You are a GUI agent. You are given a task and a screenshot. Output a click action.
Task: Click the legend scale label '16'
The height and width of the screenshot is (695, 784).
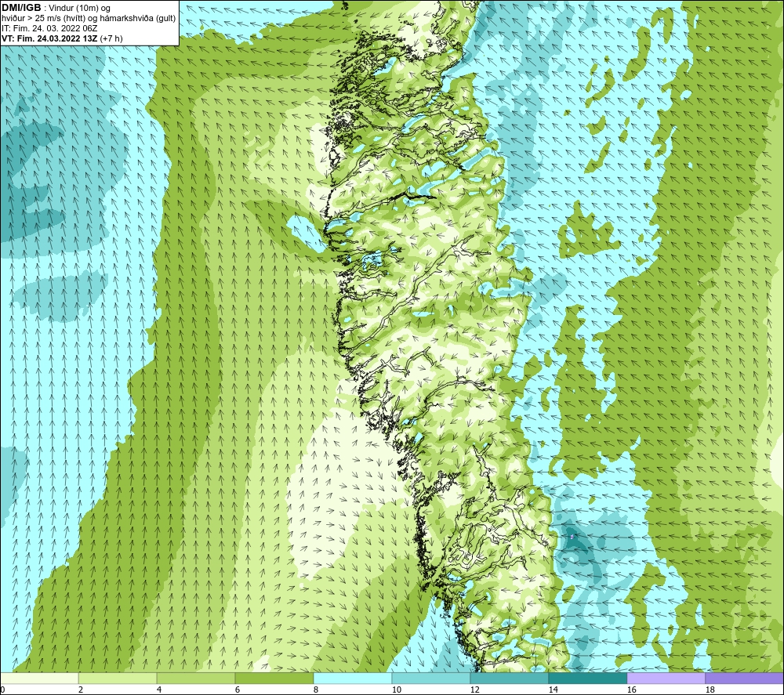pos(631,690)
